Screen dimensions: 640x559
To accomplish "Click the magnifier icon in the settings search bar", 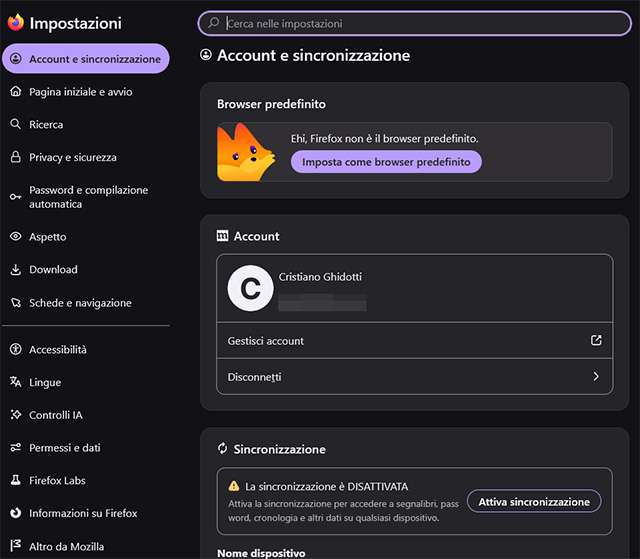I will tap(213, 23).
